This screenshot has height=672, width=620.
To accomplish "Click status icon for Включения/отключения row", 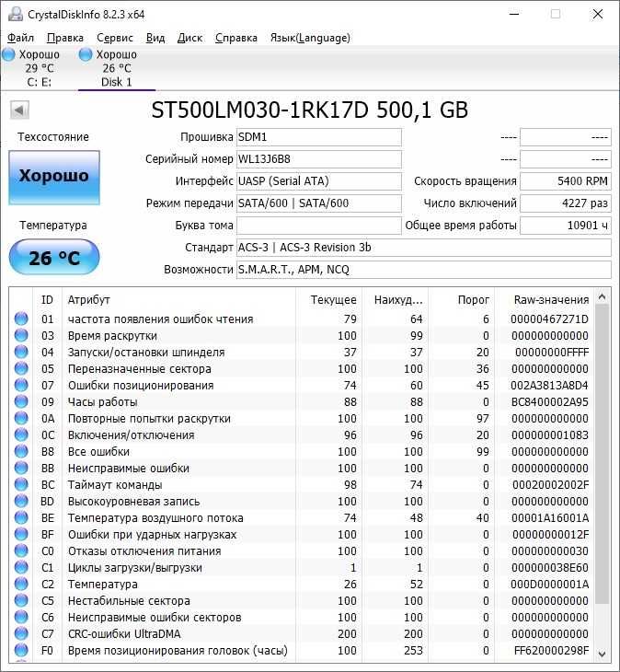I will click(x=21, y=434).
